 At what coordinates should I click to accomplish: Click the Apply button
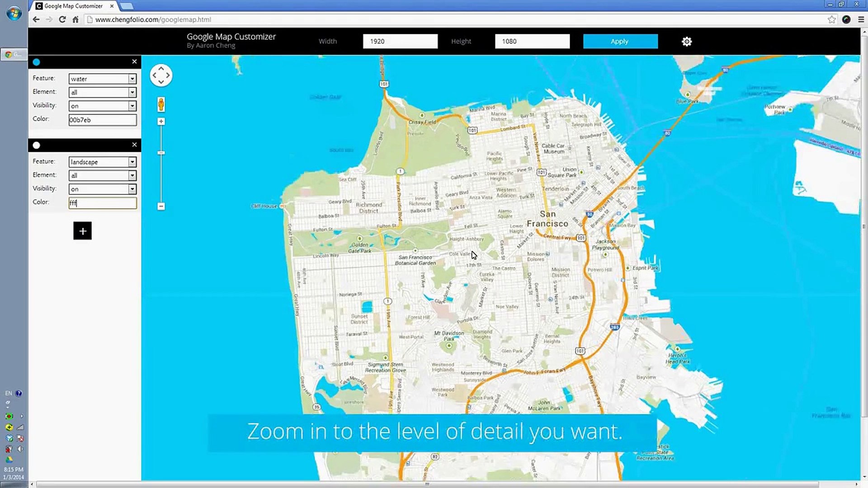click(x=620, y=41)
